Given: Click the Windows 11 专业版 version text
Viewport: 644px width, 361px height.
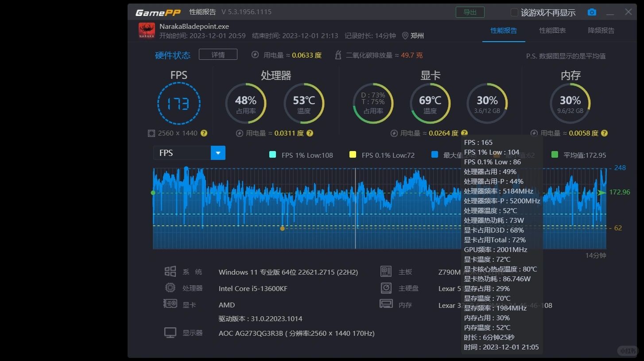Looking at the screenshot, I should [288, 272].
